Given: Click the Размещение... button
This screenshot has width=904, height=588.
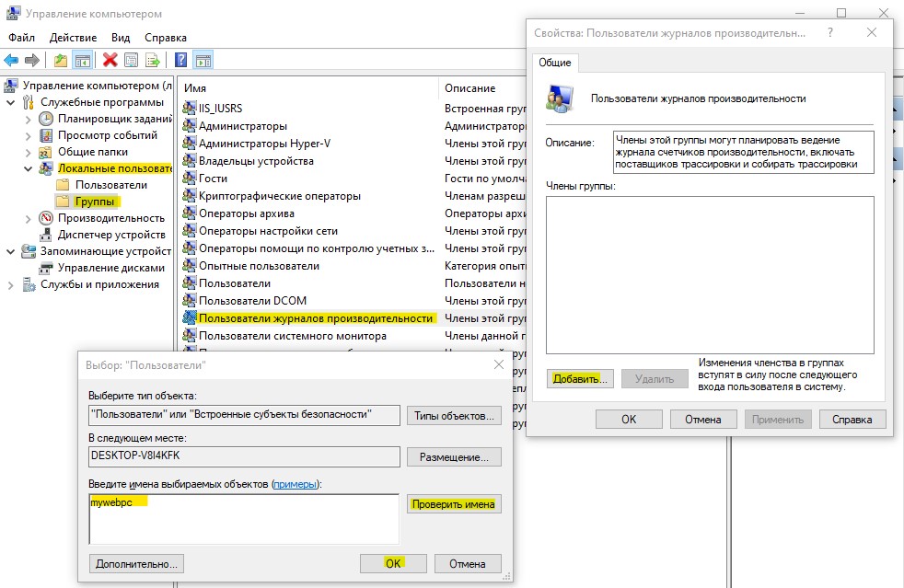Looking at the screenshot, I should click(x=454, y=456).
